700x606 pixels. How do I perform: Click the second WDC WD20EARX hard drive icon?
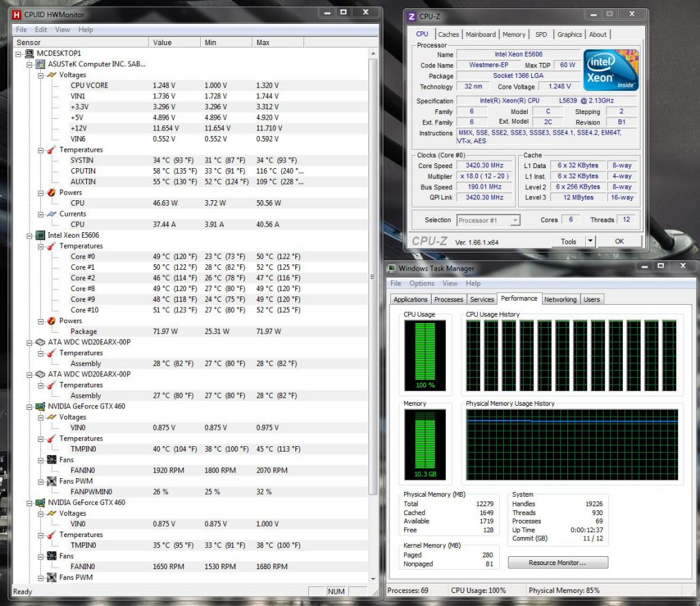pyautogui.click(x=40, y=374)
